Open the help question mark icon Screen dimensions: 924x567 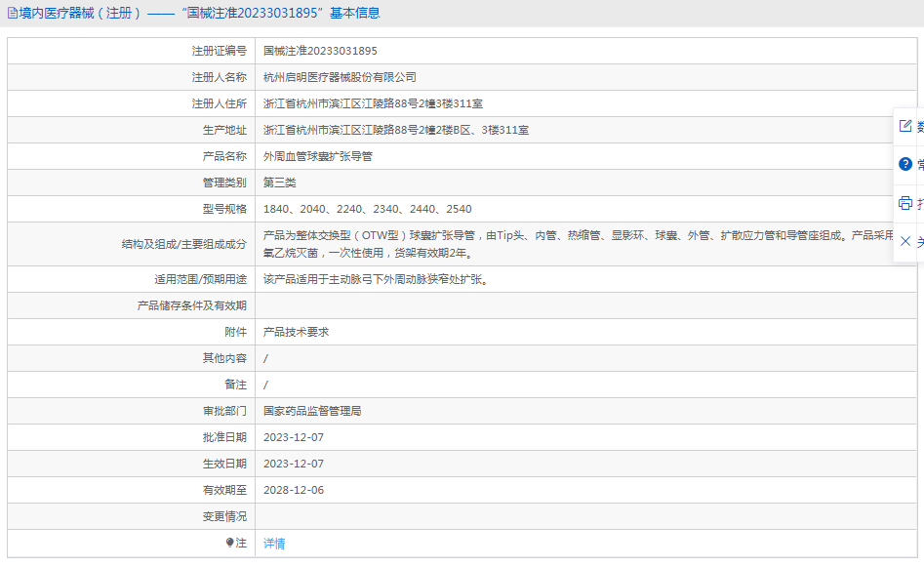click(905, 164)
